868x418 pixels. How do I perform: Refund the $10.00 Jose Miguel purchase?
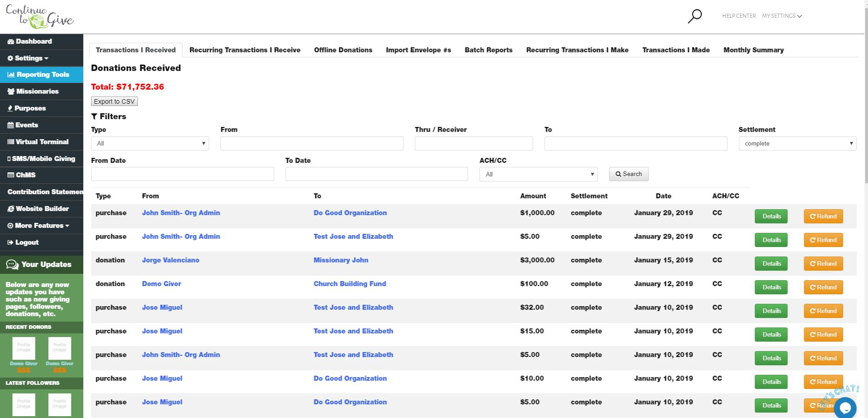823,382
